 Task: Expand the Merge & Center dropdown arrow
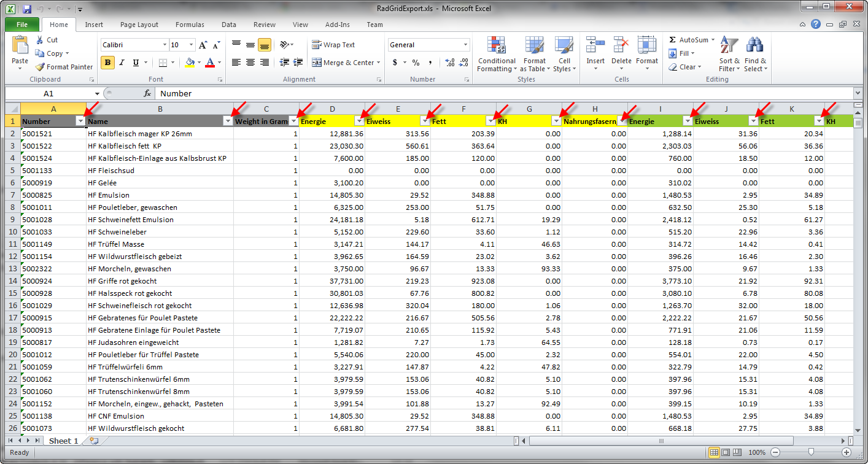[x=379, y=63]
